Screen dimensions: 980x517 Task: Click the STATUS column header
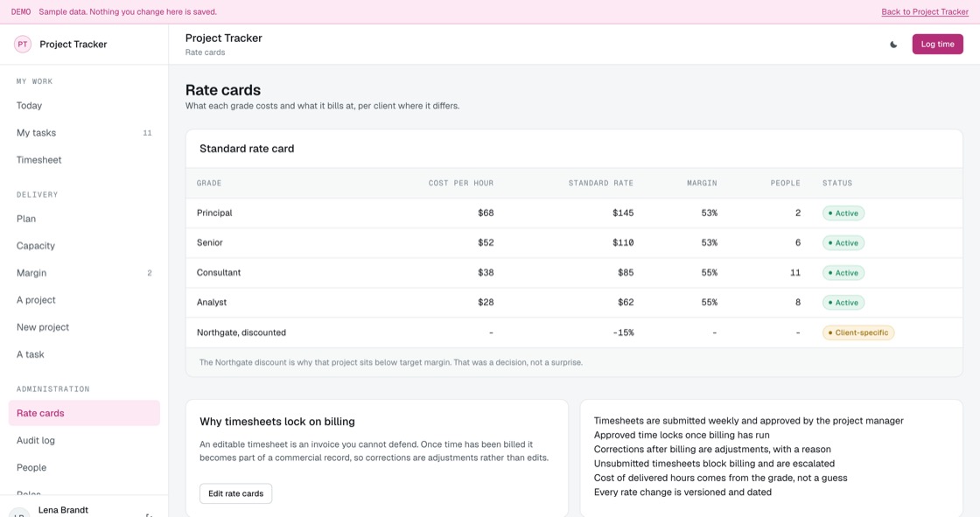[836, 183]
